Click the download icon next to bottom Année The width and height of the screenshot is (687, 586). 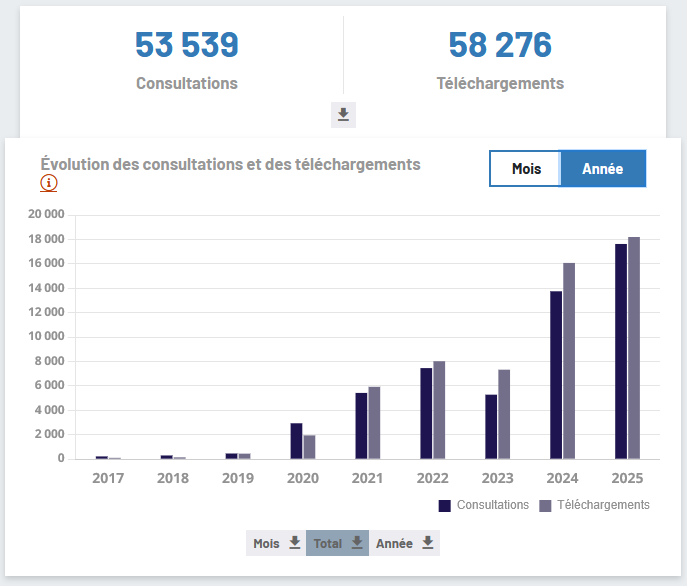(x=427, y=543)
